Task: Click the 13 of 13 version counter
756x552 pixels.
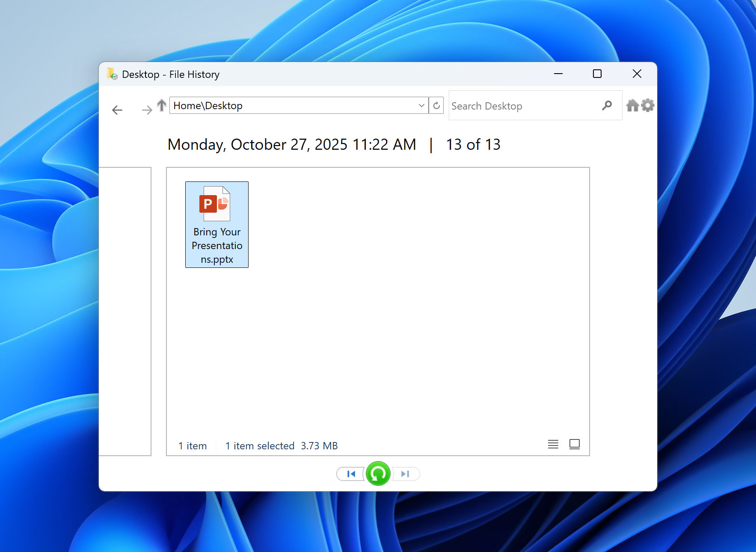Action: point(473,144)
